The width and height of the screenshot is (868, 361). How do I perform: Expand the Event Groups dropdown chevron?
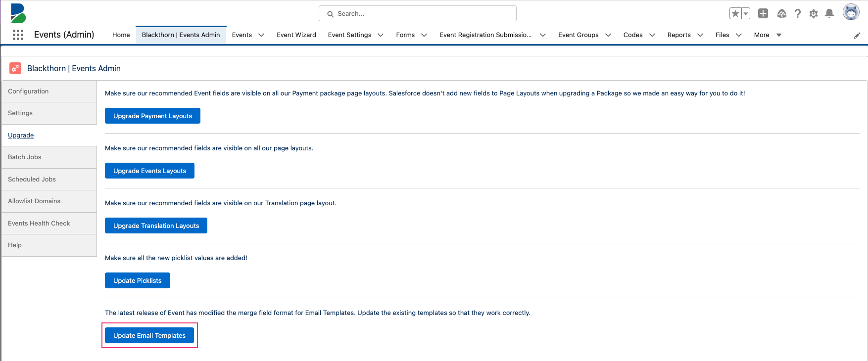click(608, 35)
